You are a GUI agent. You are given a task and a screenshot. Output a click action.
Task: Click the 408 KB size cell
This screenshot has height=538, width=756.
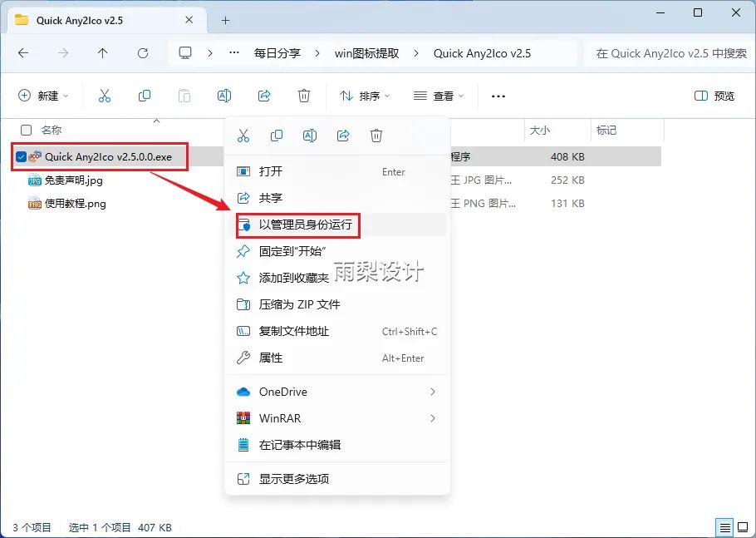click(x=567, y=157)
